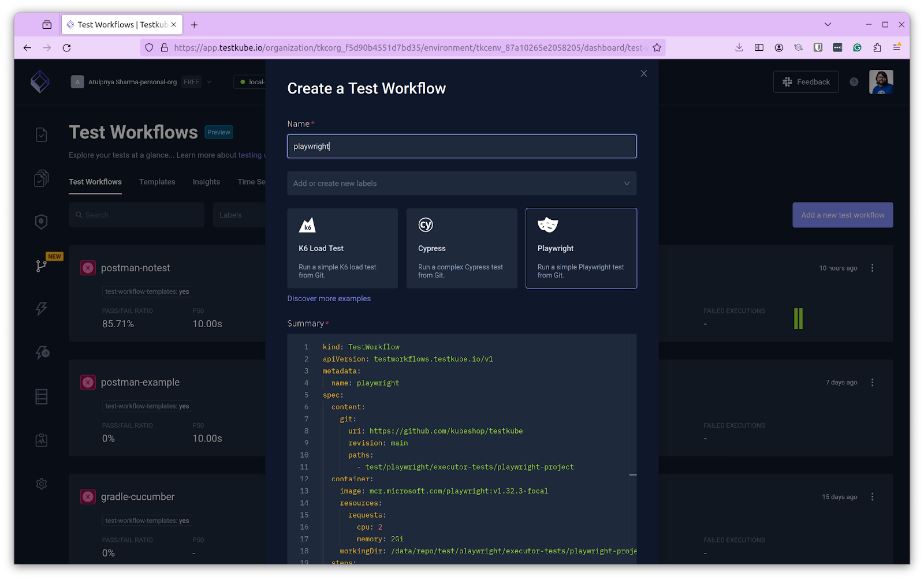The height and width of the screenshot is (580, 924).
Task: Click into the workflow Name field
Action: (462, 146)
